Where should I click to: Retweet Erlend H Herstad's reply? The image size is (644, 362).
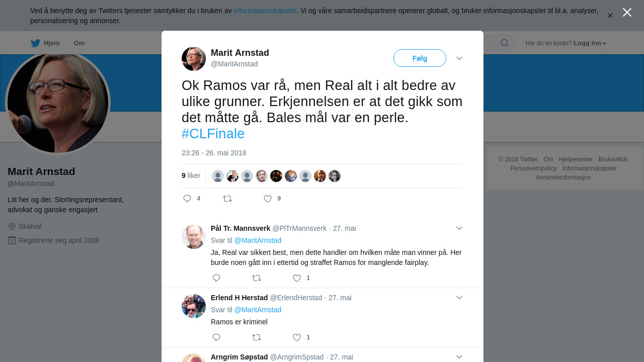click(x=257, y=337)
